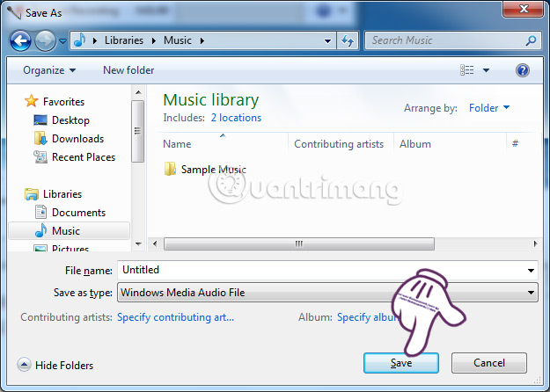Click the Back navigation arrow
The width and height of the screenshot is (550, 392).
coord(20,41)
